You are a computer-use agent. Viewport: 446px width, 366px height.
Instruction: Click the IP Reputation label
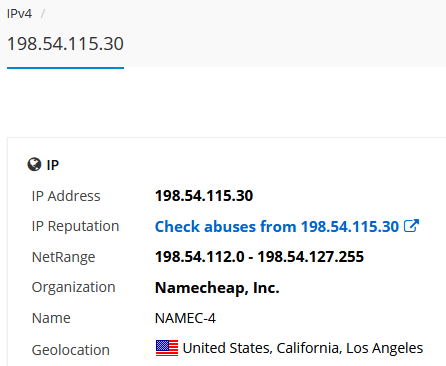point(75,226)
